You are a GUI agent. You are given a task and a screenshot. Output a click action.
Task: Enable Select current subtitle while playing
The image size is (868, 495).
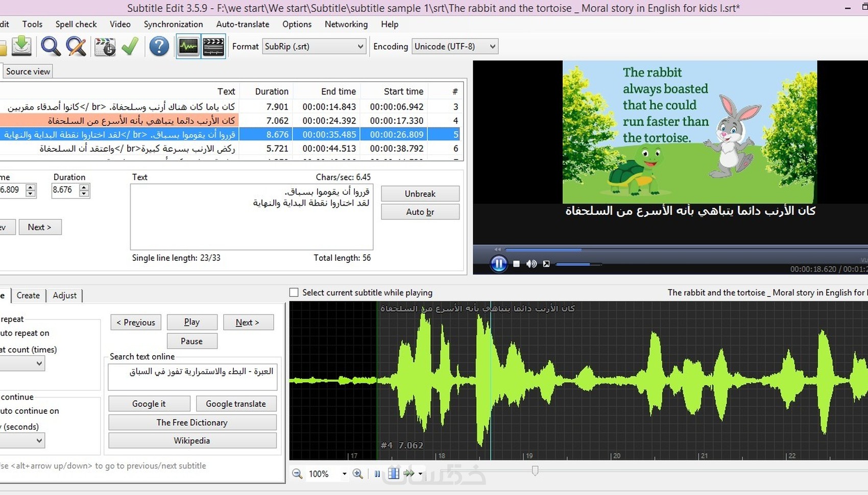(x=294, y=292)
